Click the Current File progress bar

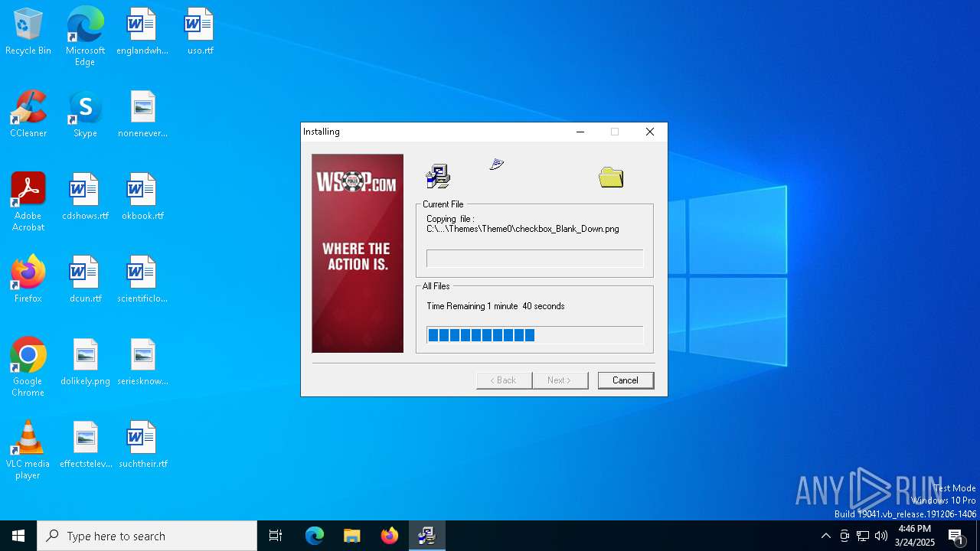pyautogui.click(x=534, y=258)
